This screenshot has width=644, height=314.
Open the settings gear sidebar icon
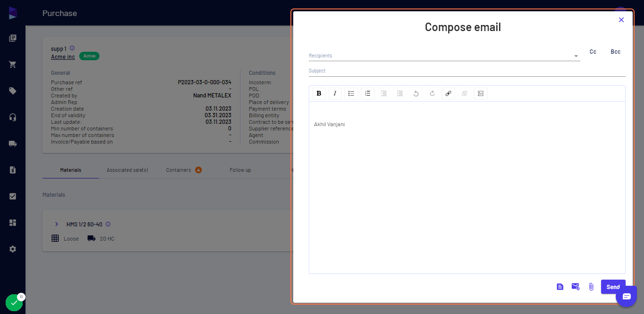[13, 249]
